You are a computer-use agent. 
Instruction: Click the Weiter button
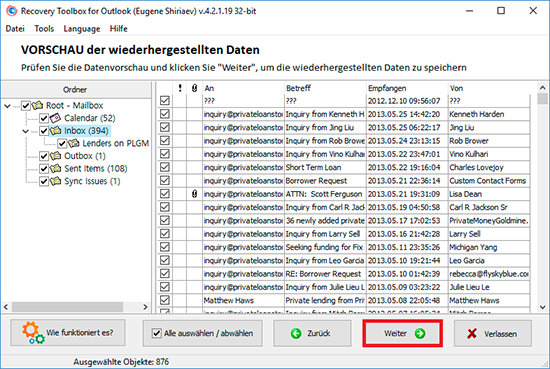[403, 333]
